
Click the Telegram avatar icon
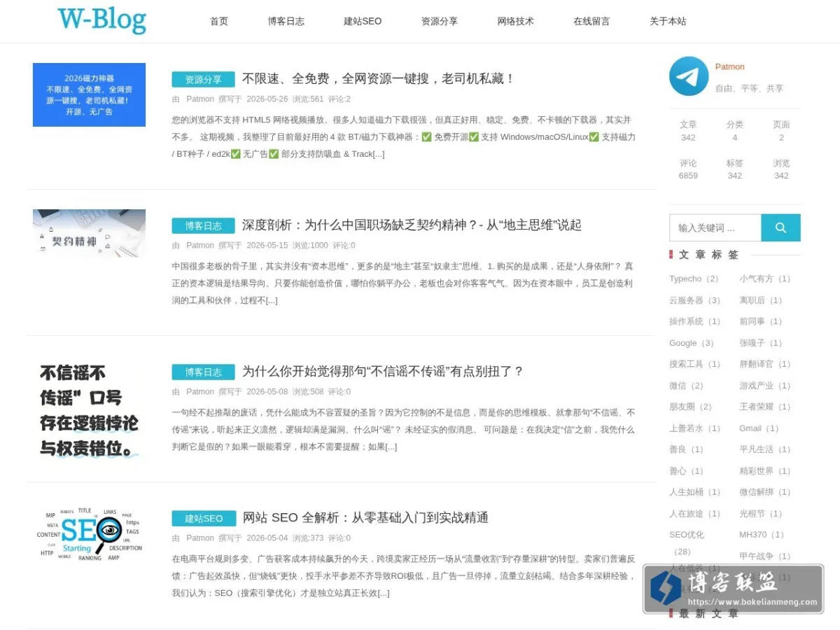click(x=689, y=76)
